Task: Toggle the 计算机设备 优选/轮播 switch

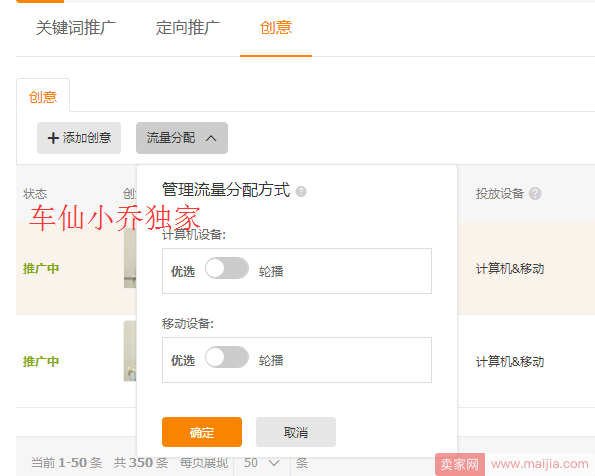Action: click(x=227, y=268)
